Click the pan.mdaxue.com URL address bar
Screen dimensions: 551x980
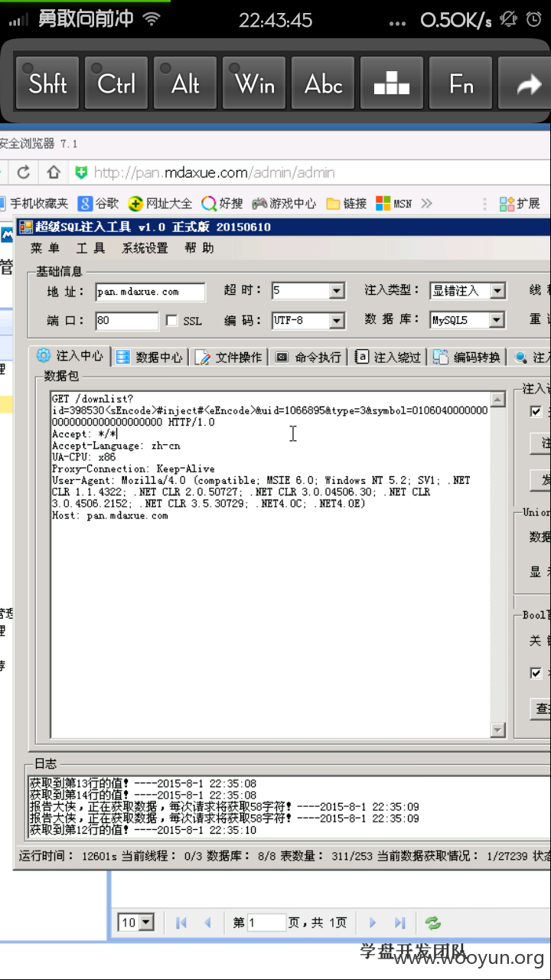(214, 172)
